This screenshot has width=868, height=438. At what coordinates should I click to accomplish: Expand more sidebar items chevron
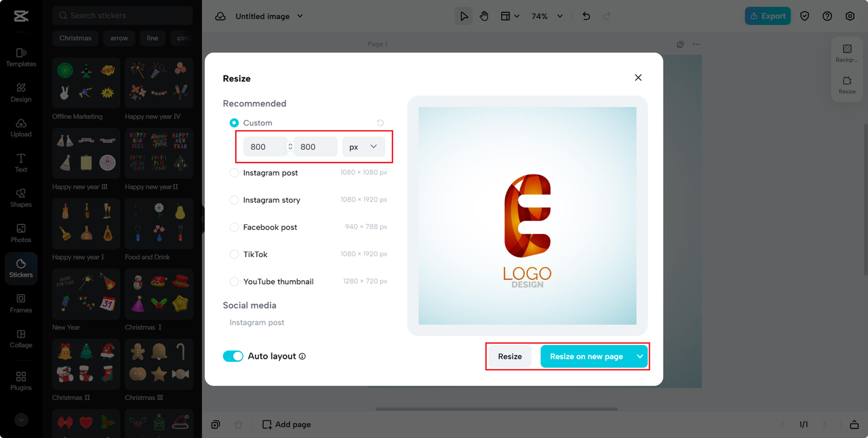[x=21, y=420]
